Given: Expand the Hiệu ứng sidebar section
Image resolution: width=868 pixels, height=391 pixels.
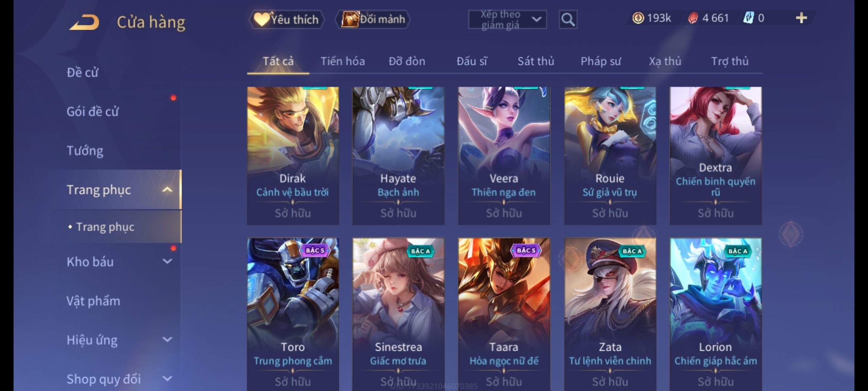Looking at the screenshot, I should (167, 340).
